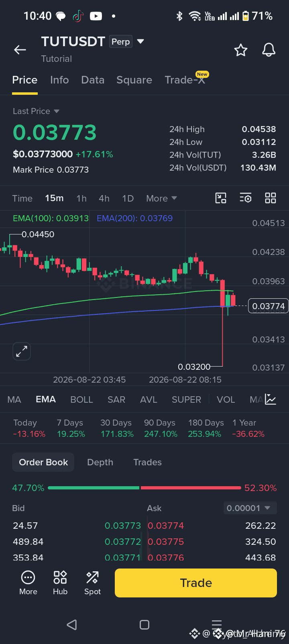This screenshot has height=644, width=289.
Task: Toggle the BOLL indicator
Action: pyautogui.click(x=81, y=399)
